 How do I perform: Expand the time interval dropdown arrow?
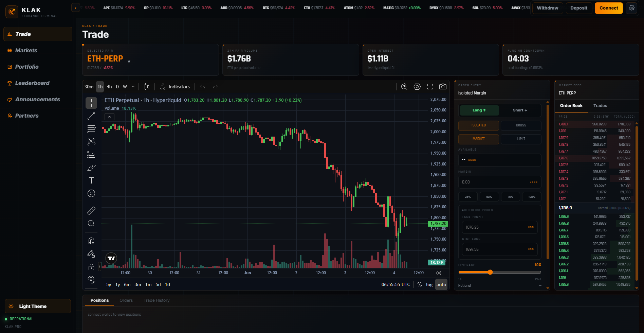(133, 87)
